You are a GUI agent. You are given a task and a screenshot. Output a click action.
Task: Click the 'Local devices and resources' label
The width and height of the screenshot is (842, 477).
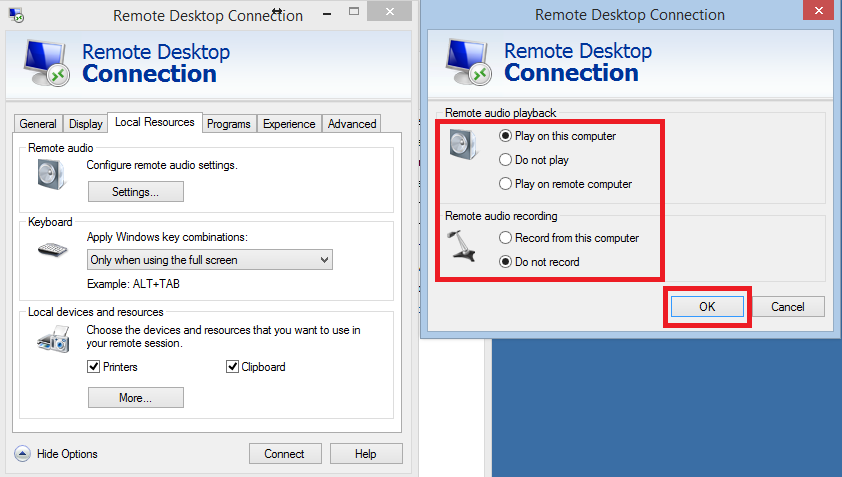[x=96, y=312]
